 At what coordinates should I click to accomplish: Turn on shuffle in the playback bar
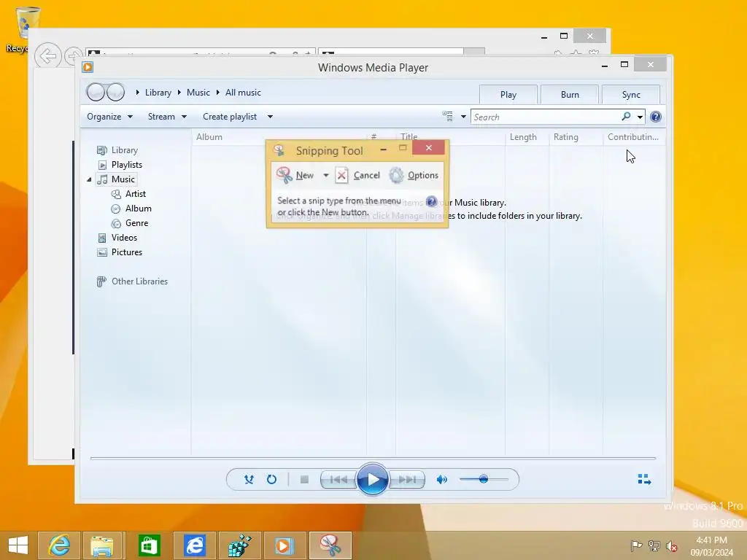coord(249,480)
